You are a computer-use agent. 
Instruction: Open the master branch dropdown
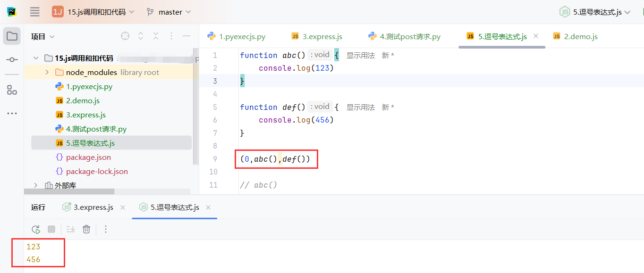(x=169, y=12)
